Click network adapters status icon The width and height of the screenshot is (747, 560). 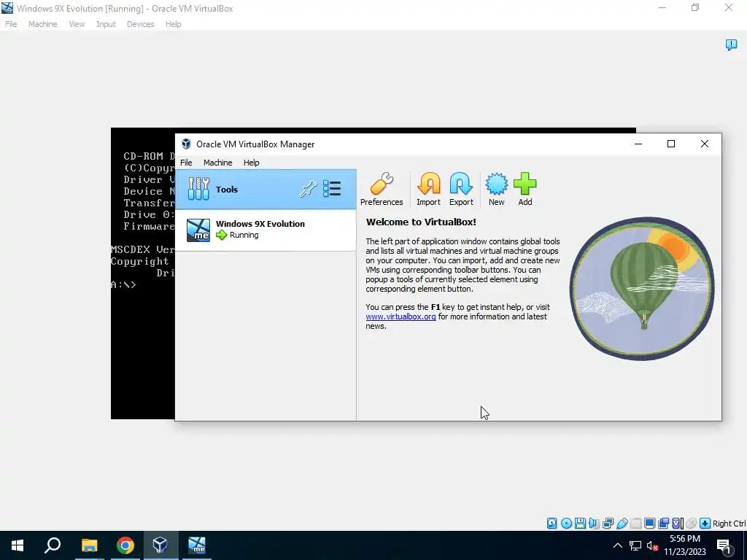click(608, 524)
